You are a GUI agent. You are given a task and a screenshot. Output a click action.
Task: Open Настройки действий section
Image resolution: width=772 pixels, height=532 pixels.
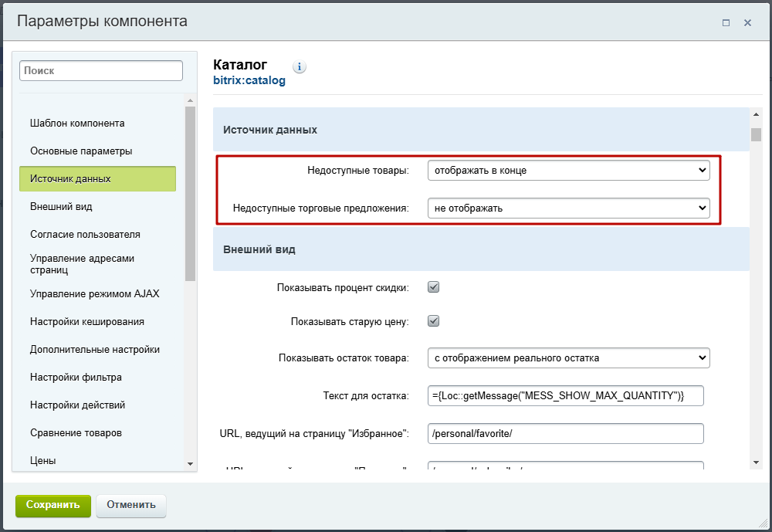[x=77, y=405]
